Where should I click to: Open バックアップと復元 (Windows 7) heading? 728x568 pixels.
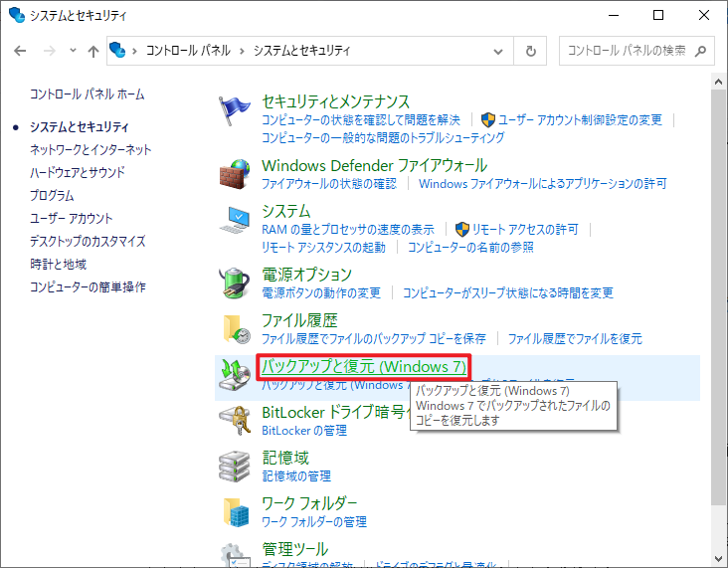(x=364, y=366)
